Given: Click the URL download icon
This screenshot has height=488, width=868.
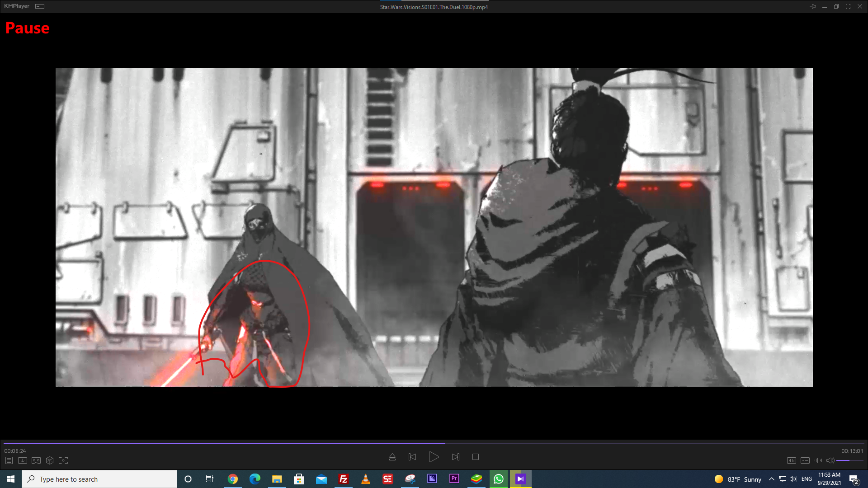Looking at the screenshot, I should click(x=23, y=460).
